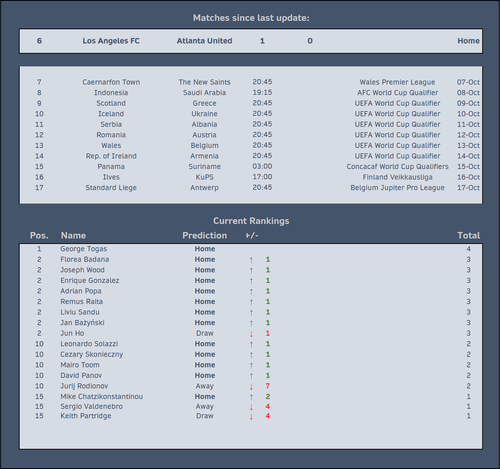Image resolution: width=500 pixels, height=469 pixels.
Task: Select Atlanta United in the result row
Action: coord(204,41)
